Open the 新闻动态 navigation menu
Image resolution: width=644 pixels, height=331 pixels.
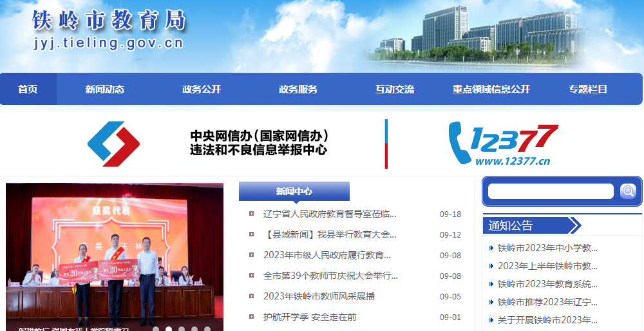tap(105, 89)
